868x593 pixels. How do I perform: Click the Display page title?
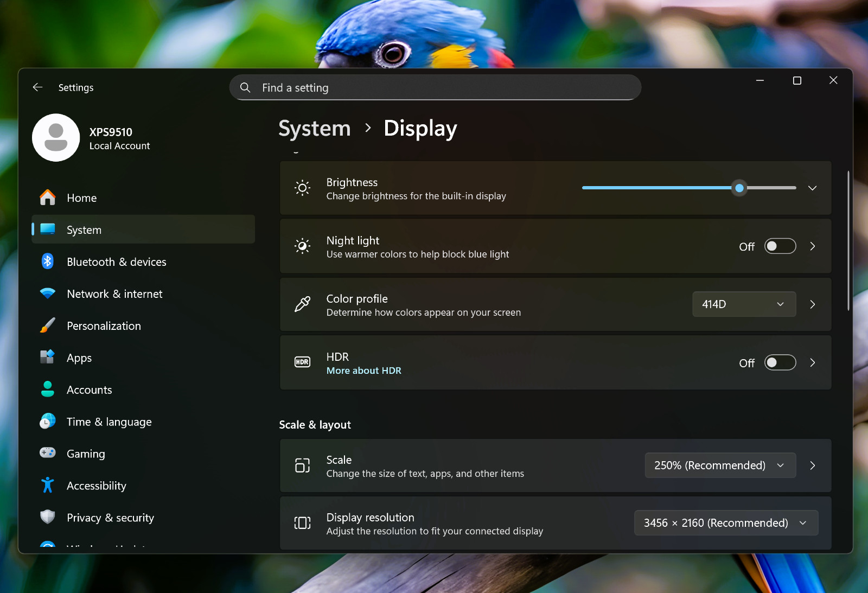420,129
